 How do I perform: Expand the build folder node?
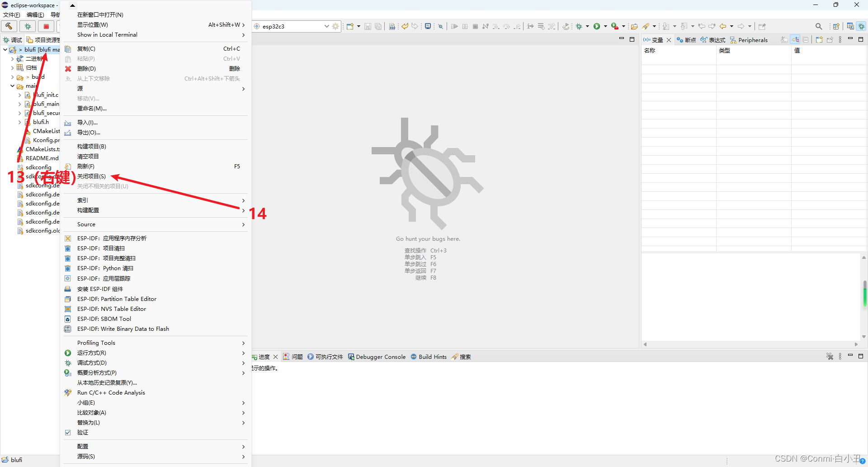pos(12,77)
